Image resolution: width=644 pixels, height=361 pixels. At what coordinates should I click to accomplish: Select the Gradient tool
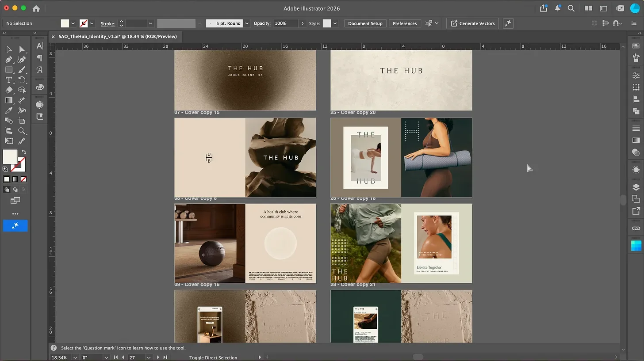point(9,100)
